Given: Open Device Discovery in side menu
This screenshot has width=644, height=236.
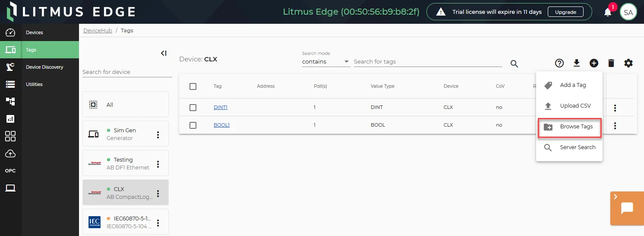Looking at the screenshot, I should (50, 67).
